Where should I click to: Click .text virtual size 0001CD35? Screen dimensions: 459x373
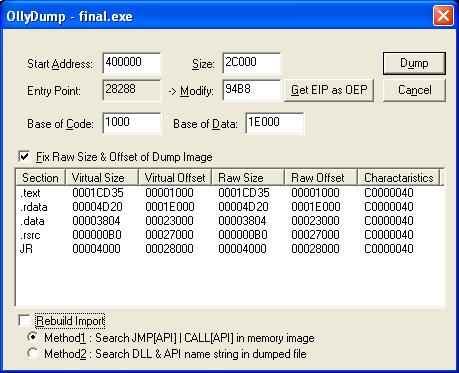98,193
